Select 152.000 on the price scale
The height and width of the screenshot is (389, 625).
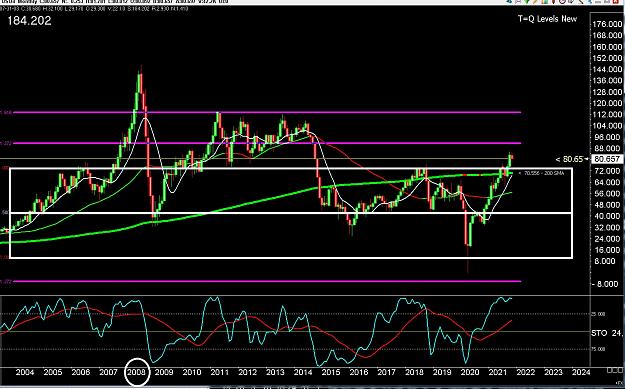coord(607,58)
